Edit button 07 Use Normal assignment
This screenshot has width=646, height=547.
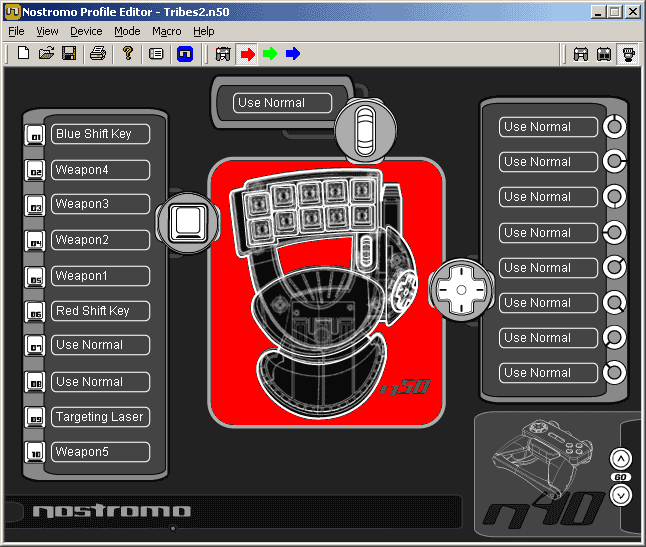(101, 345)
